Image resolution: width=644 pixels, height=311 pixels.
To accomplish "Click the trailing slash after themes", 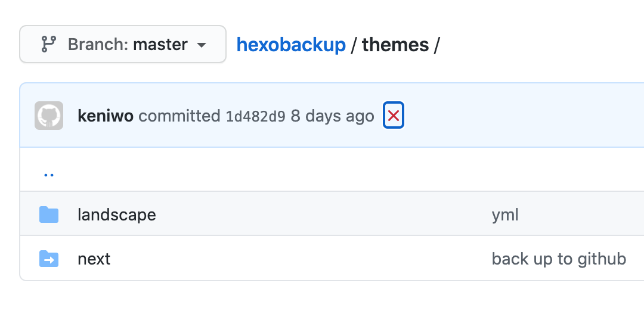I will 436,45.
